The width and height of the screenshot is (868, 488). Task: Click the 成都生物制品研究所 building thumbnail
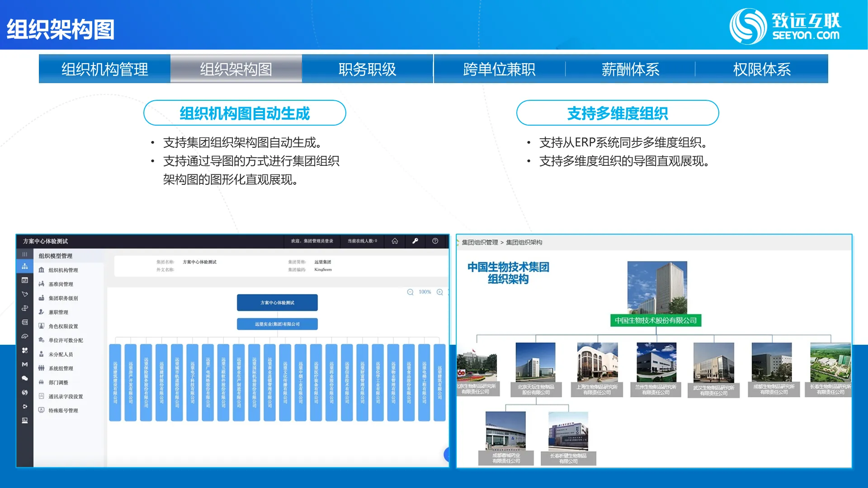[772, 362]
